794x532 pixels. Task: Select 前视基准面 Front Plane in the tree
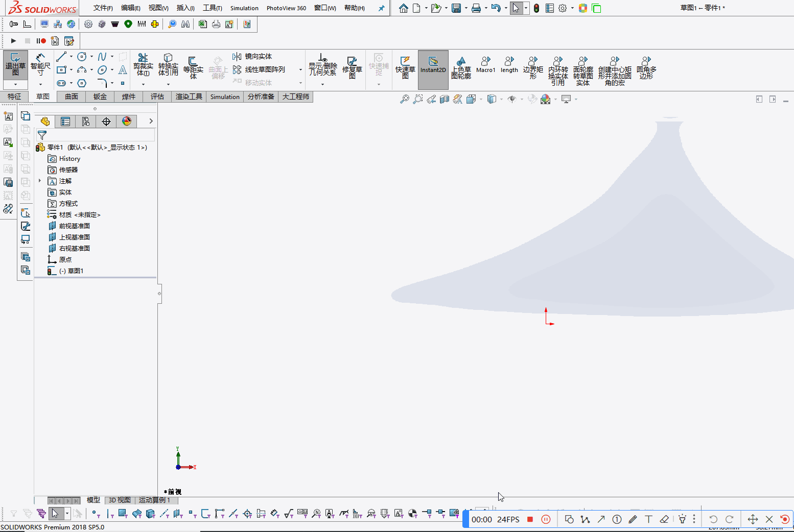(x=74, y=226)
